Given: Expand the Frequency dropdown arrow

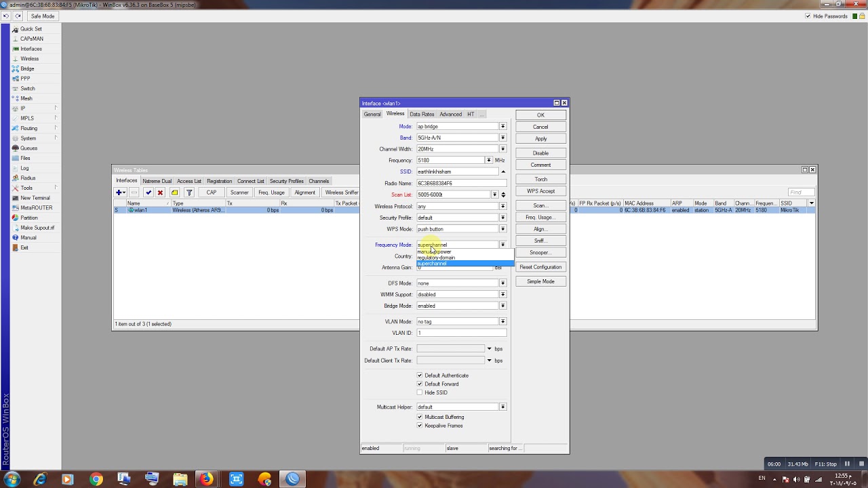Looking at the screenshot, I should pos(488,161).
